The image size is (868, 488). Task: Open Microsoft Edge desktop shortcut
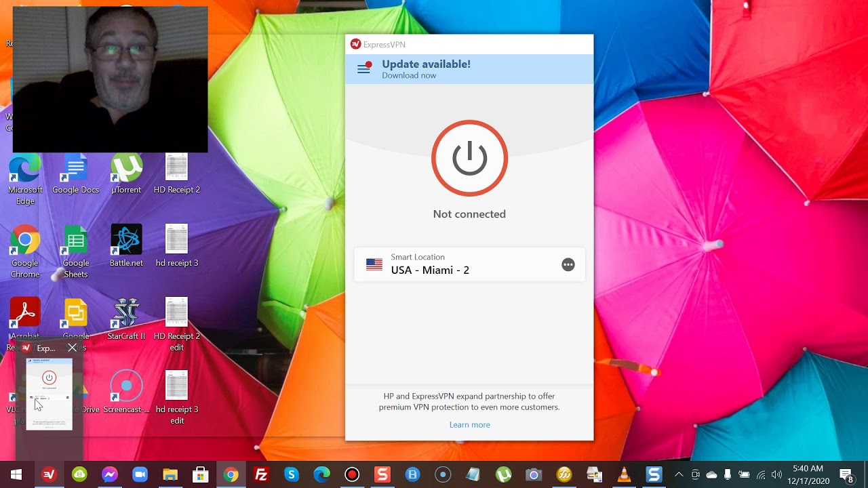25,180
